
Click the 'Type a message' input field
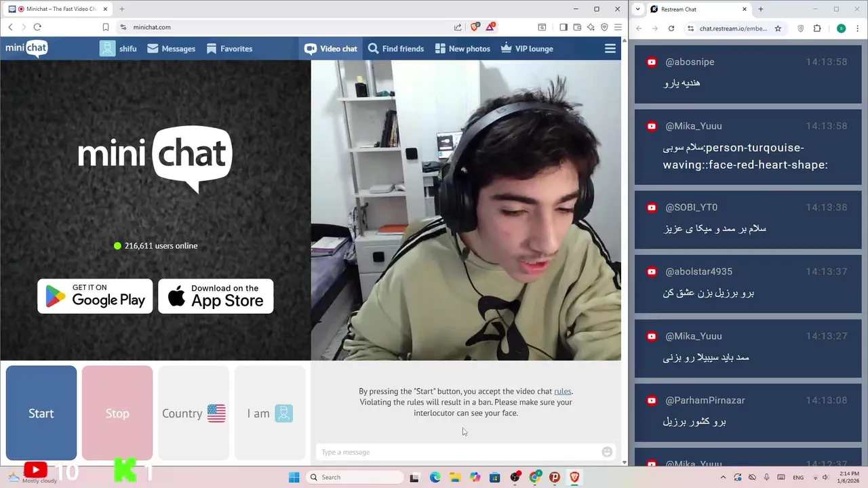pos(458,452)
